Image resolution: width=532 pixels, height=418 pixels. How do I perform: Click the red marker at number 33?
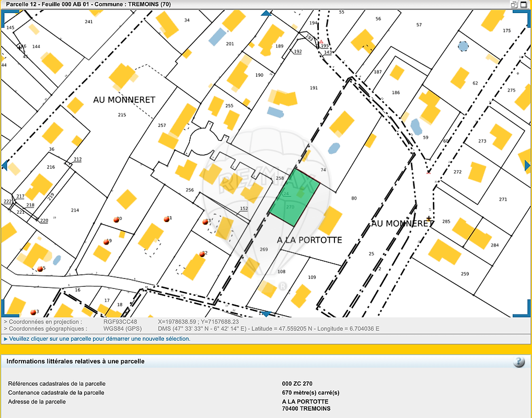pyautogui.click(x=206, y=222)
